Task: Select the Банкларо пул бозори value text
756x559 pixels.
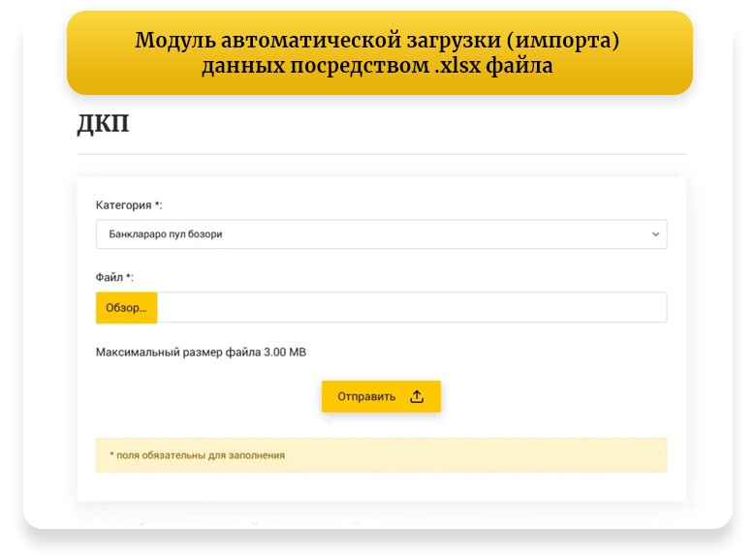Action: click(x=166, y=234)
